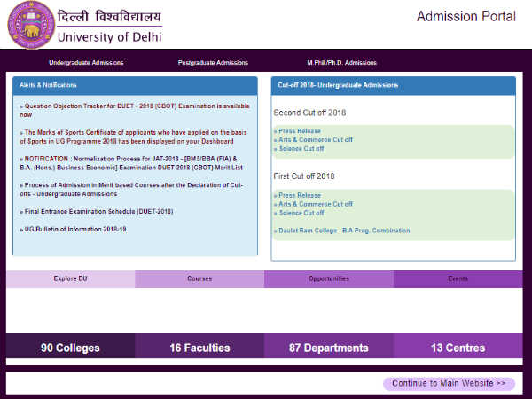
Task: Open Final Entrance Examination Schedule (DUET-2018)
Action: [x=97, y=212]
